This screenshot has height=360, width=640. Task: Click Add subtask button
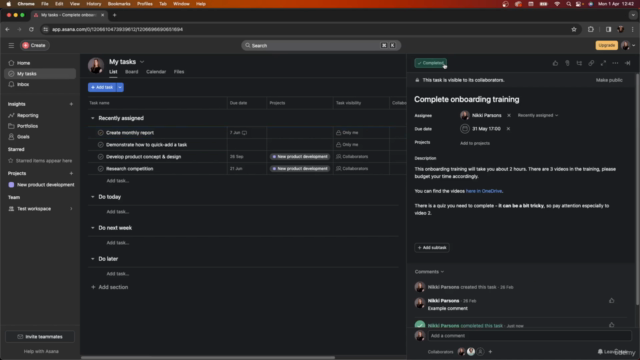pos(432,248)
